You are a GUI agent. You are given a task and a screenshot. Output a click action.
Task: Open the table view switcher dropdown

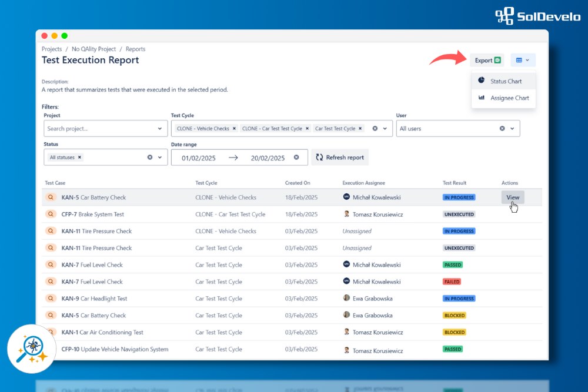(523, 60)
